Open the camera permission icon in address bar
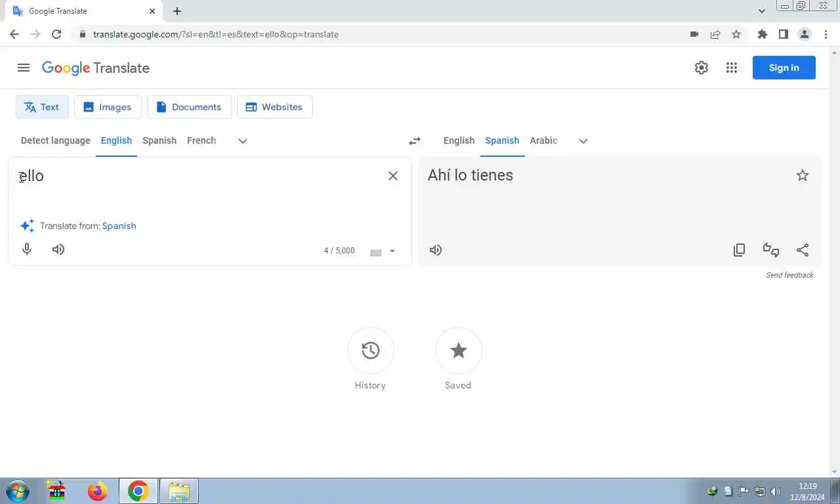Viewport: 840px width, 504px height. pos(694,34)
